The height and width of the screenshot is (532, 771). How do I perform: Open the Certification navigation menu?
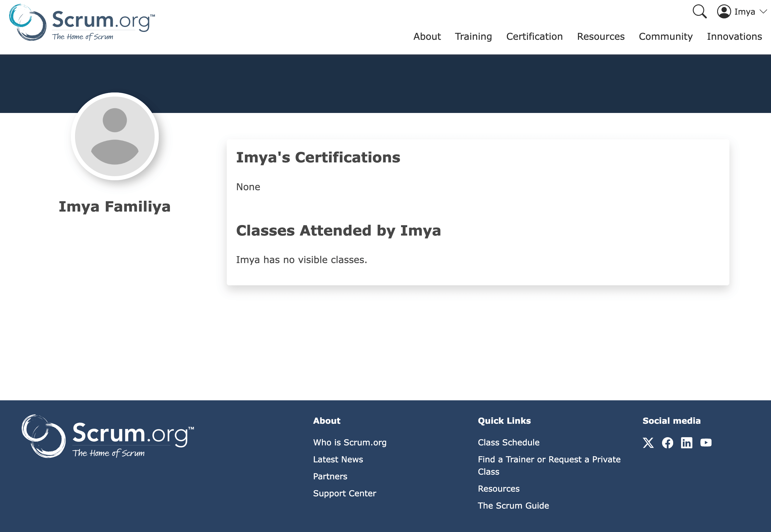[x=534, y=36]
